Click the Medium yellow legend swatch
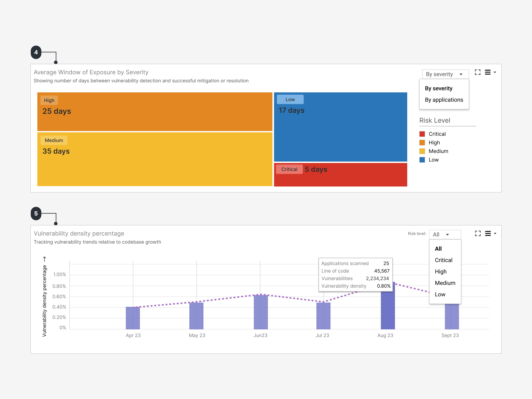532x399 pixels. pyautogui.click(x=422, y=151)
